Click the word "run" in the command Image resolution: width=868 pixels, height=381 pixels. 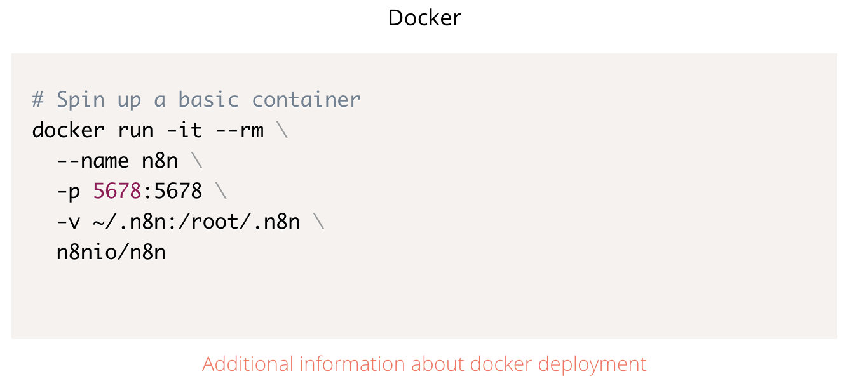[x=136, y=130]
